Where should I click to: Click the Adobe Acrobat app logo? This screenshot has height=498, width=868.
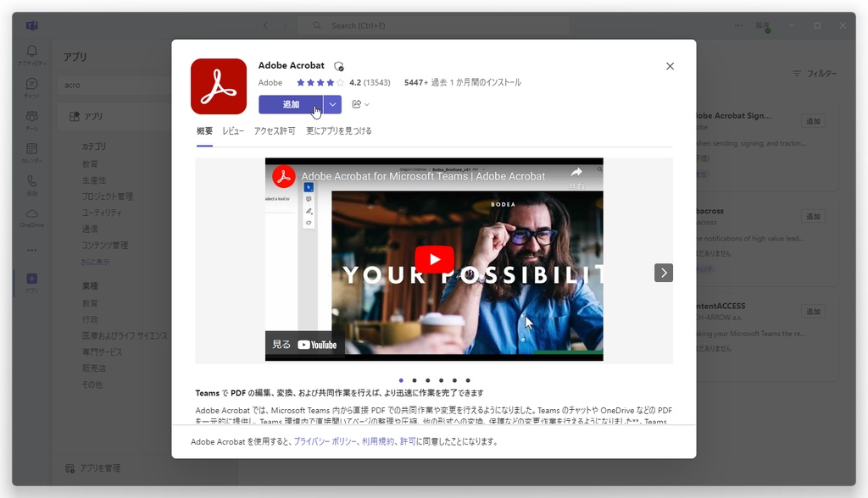(219, 86)
